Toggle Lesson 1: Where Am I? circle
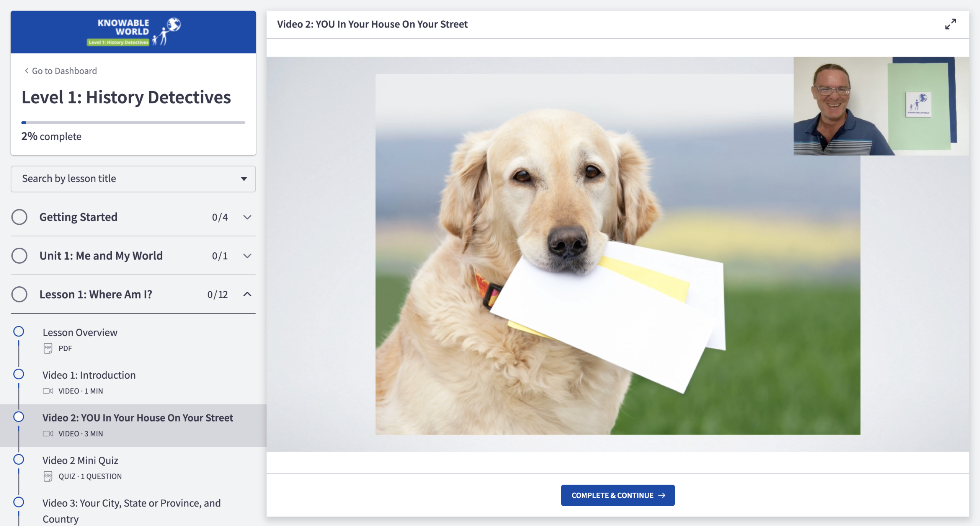 (19, 294)
